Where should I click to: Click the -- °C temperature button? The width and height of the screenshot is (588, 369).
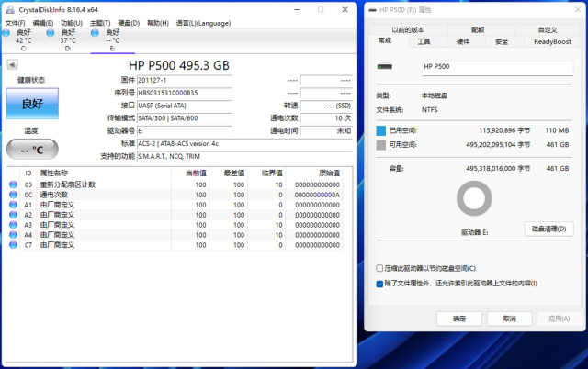[32, 150]
